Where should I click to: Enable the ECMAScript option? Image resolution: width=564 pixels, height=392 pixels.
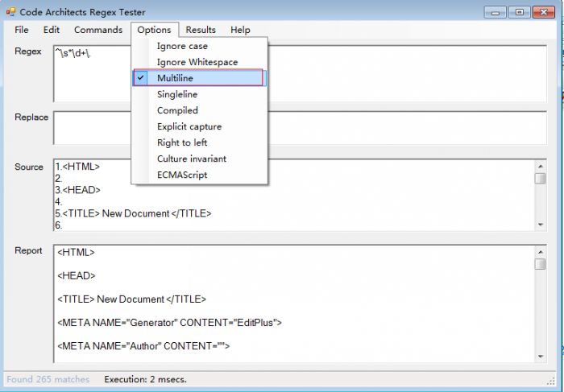point(182,175)
